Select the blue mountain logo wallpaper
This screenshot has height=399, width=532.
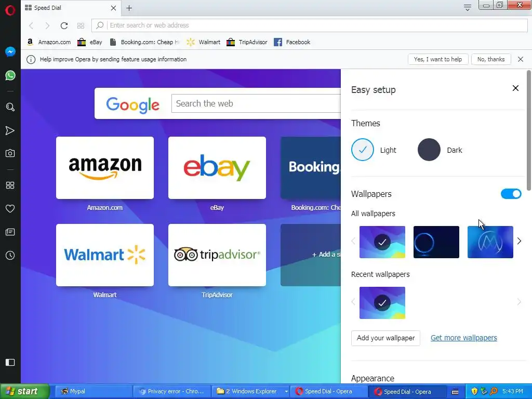[x=490, y=242]
